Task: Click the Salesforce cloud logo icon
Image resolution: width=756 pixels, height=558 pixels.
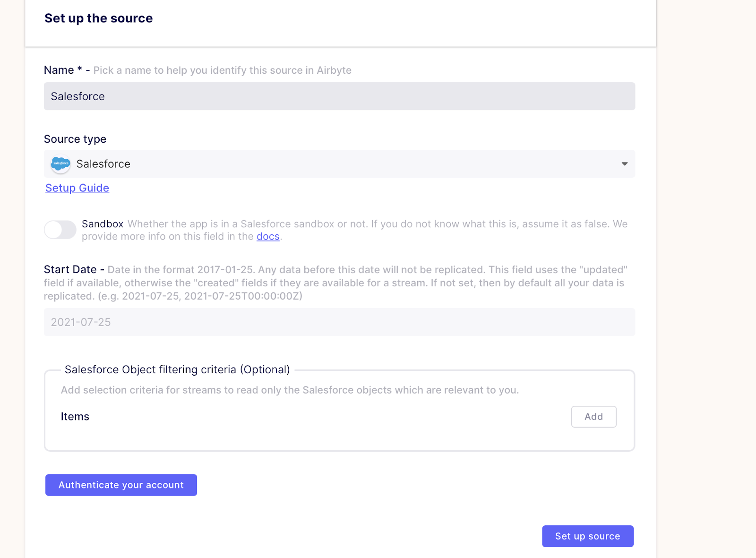Action: coord(60,164)
